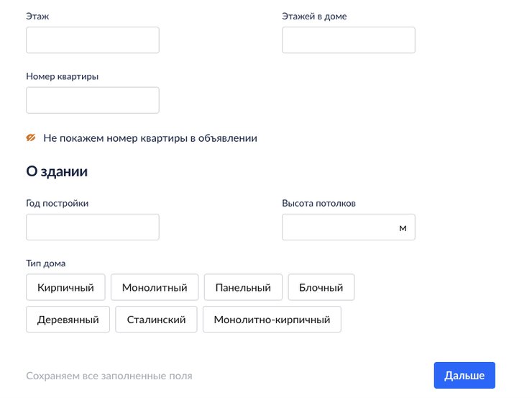This screenshot has height=398, width=532.
Task: Toggle the Деревянный house type
Action: pyautogui.click(x=68, y=320)
